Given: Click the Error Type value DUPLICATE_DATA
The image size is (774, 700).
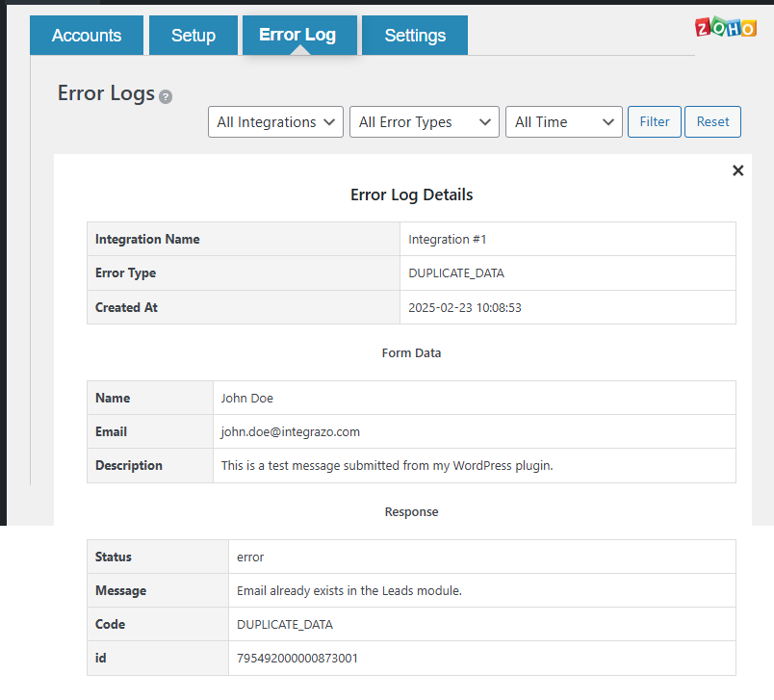Looking at the screenshot, I should (x=456, y=273).
